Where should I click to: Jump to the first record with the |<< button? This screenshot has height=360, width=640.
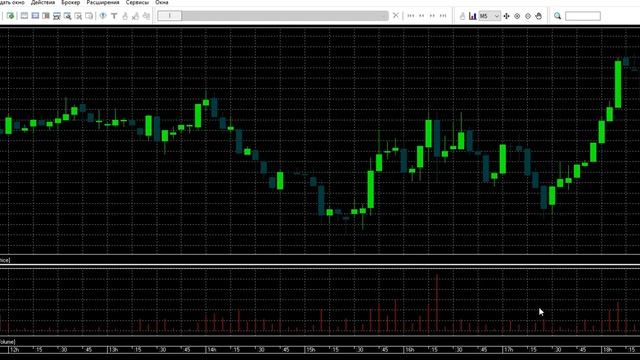point(411,16)
